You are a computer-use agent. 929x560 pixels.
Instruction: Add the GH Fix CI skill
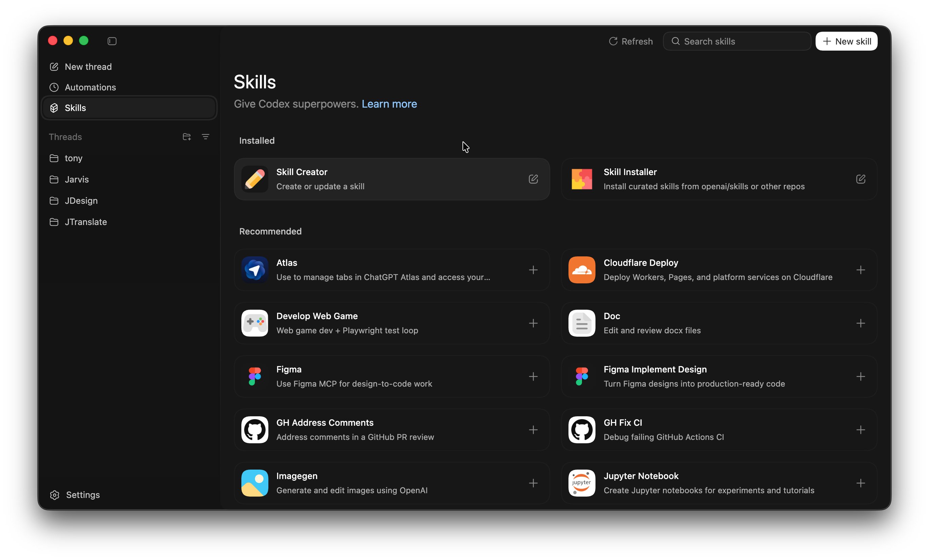point(860,429)
